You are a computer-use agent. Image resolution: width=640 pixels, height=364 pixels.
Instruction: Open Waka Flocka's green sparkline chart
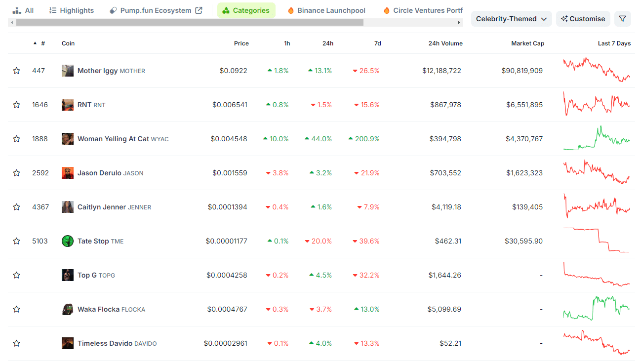(x=597, y=309)
